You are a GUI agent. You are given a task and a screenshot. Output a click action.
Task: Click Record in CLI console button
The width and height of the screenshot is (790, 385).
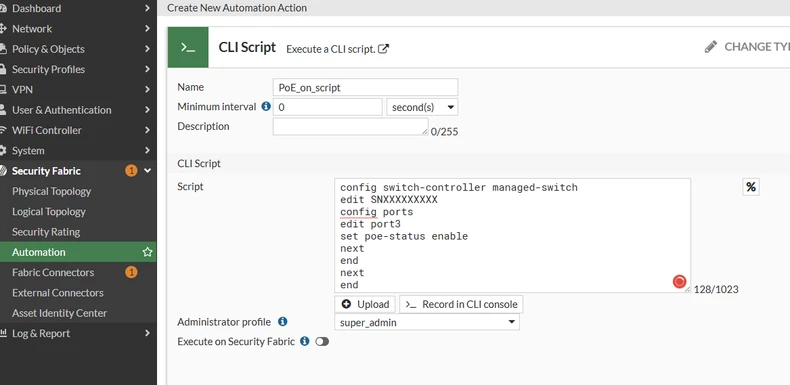point(462,304)
